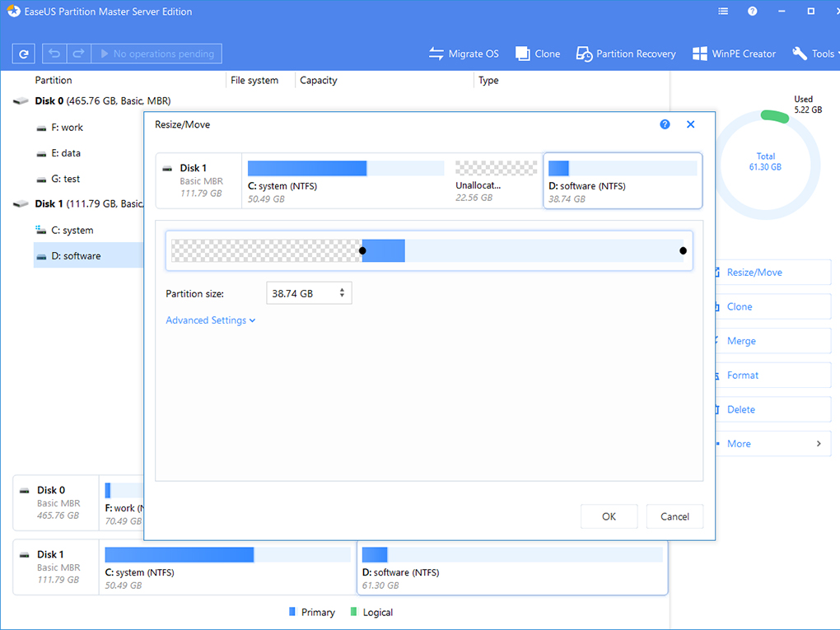Click the No operations pending button
The height and width of the screenshot is (630, 840).
[156, 54]
